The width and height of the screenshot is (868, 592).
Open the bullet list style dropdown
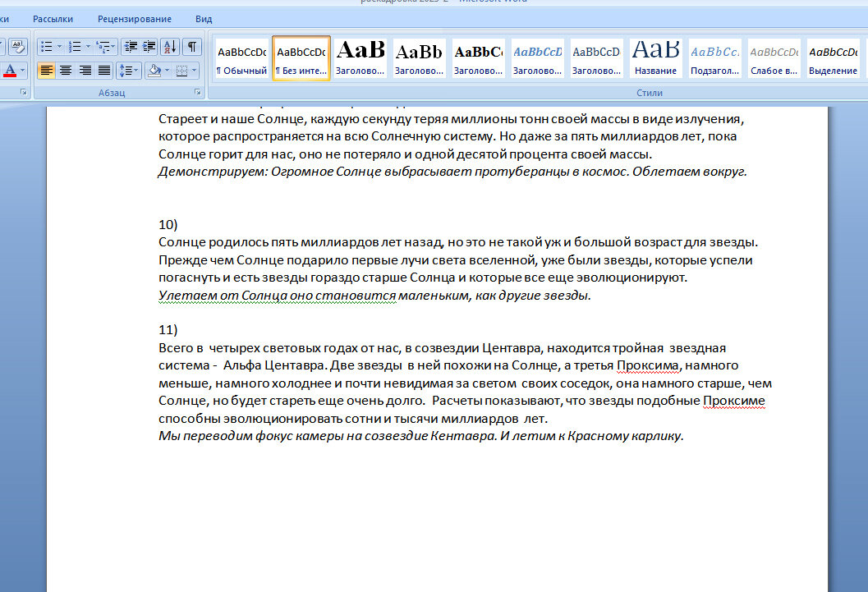click(x=59, y=47)
